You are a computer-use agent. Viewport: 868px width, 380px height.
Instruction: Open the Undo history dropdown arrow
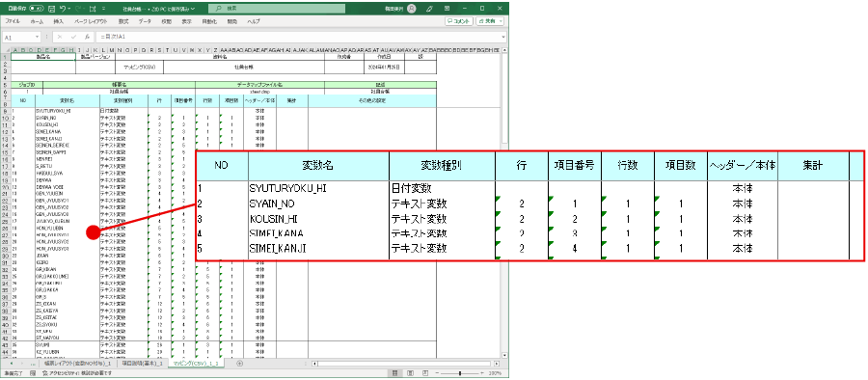[69, 9]
